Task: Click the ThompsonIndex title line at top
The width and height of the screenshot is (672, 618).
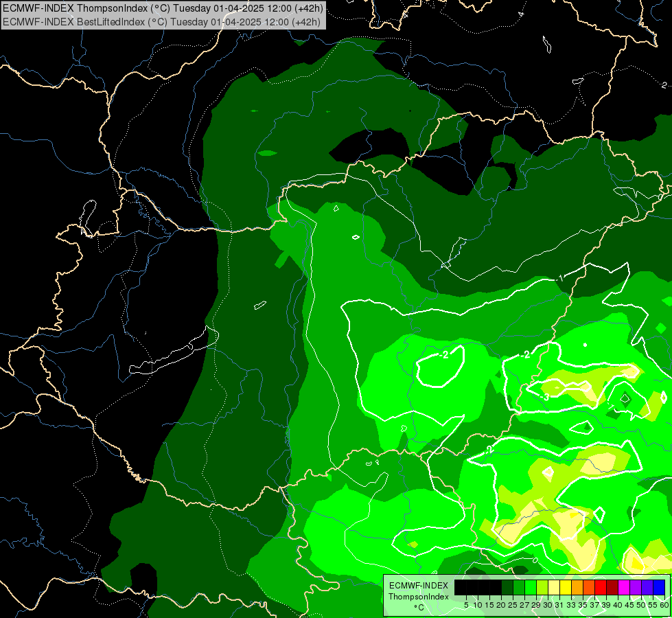Action: coord(163,8)
